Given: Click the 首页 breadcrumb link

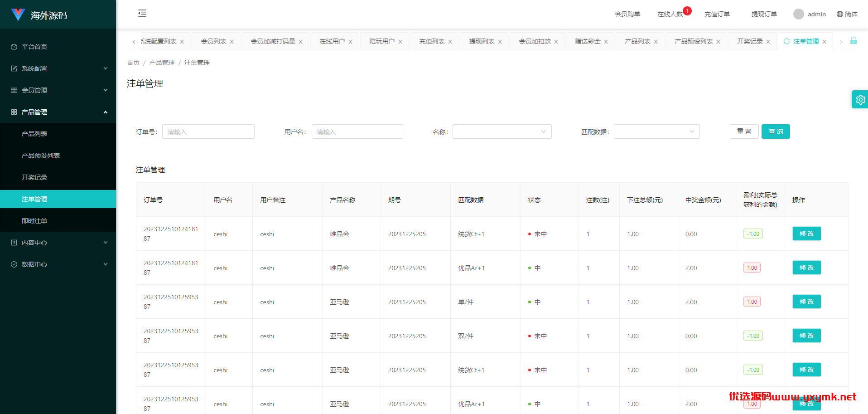Looking at the screenshot, I should pyautogui.click(x=133, y=63).
